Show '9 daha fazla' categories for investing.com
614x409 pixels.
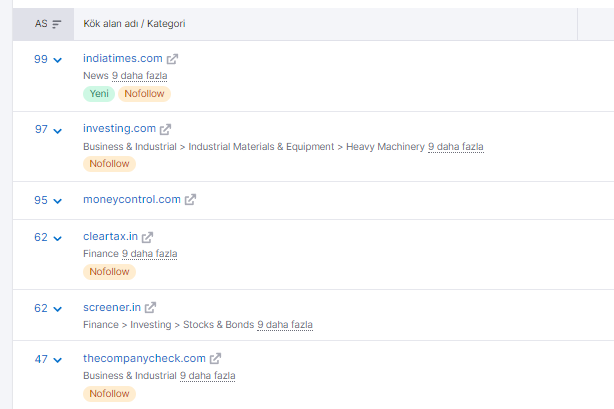point(456,147)
